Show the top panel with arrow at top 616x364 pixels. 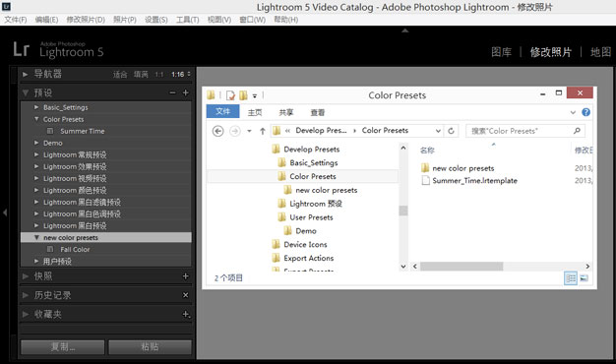click(405, 30)
